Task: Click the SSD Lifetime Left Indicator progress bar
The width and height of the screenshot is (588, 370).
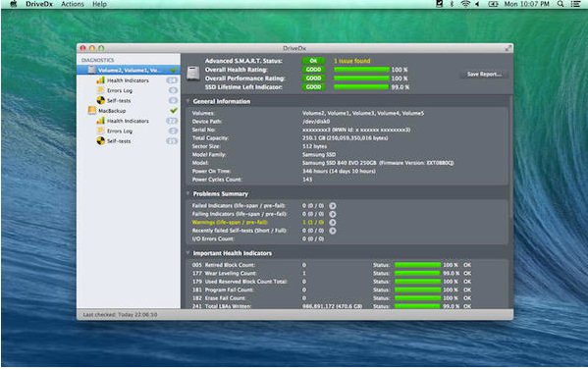Action: [361, 87]
